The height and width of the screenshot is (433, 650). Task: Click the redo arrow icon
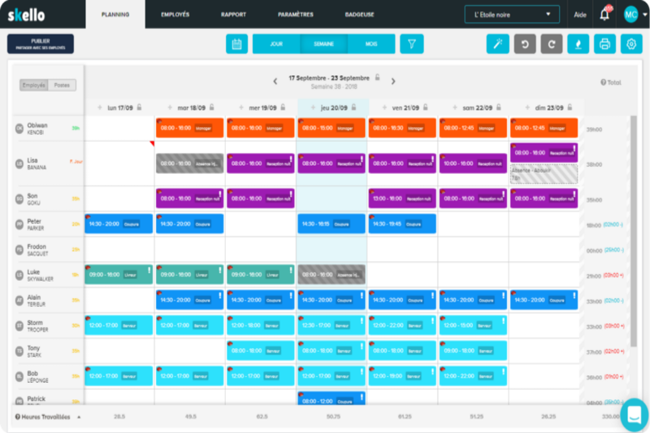point(551,44)
